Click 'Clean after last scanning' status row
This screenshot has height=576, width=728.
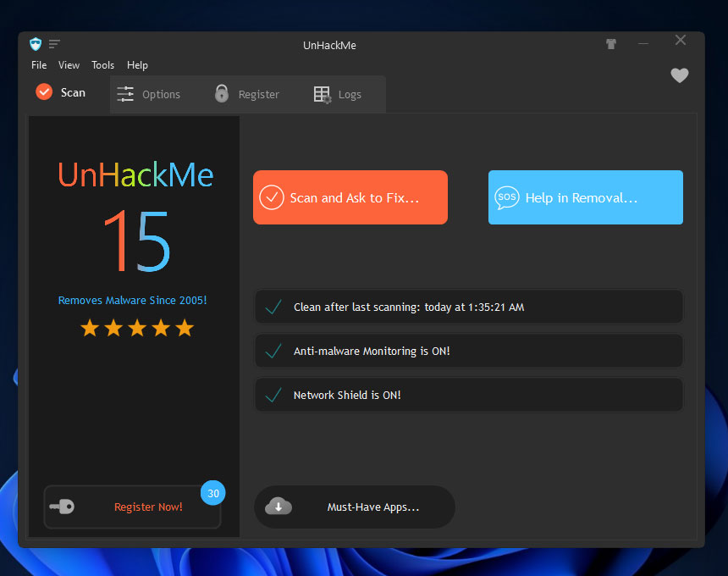469,307
